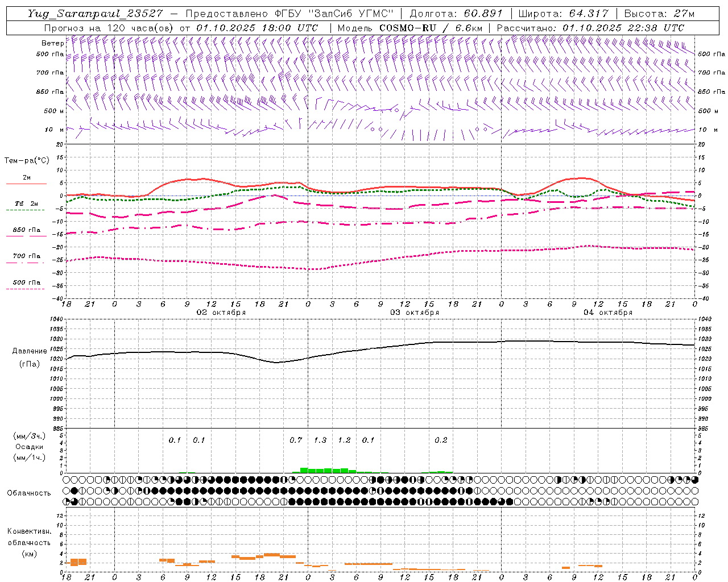
Task: Click the 500 м wind level label on the left axis
Action: point(54,111)
